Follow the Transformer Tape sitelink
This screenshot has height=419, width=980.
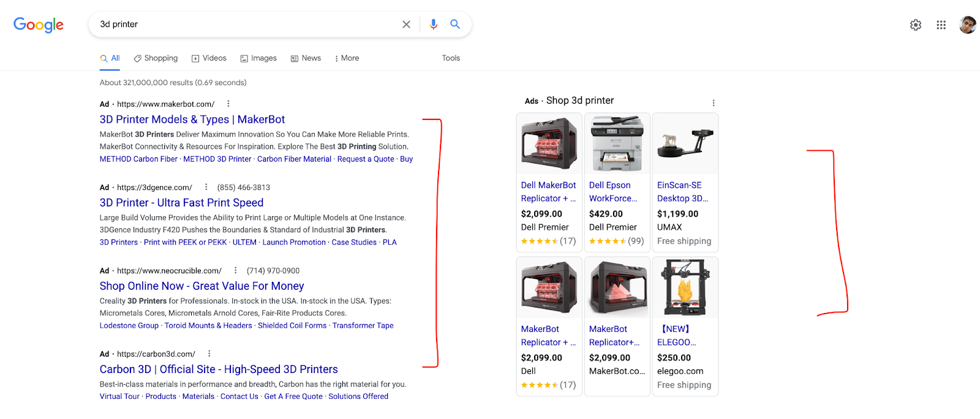[x=363, y=326]
